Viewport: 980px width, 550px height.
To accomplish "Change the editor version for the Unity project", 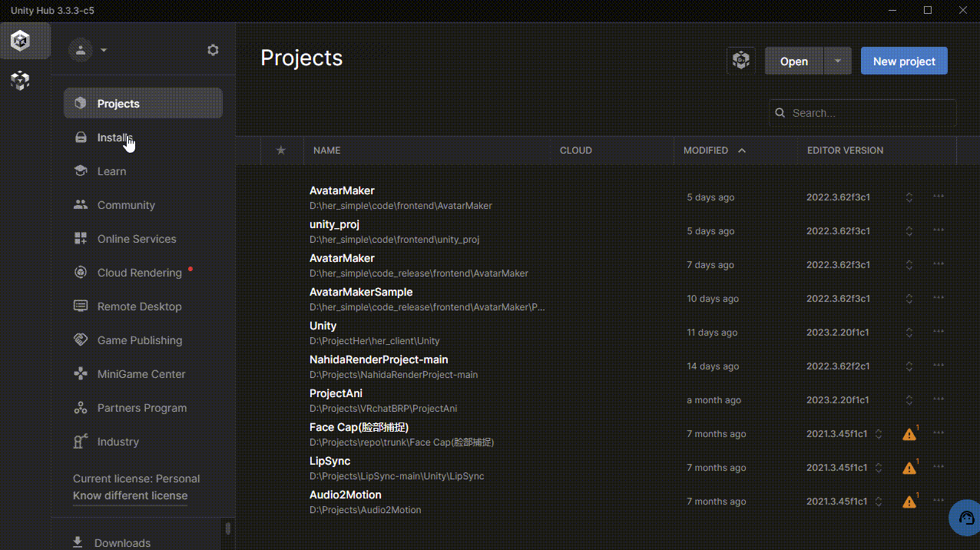I will (909, 333).
